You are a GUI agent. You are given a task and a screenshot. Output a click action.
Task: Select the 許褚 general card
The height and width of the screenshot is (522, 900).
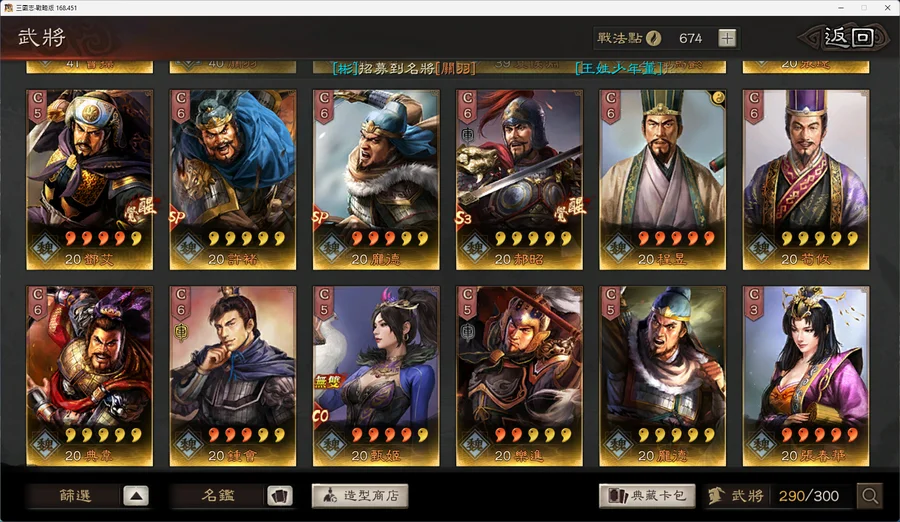point(232,180)
